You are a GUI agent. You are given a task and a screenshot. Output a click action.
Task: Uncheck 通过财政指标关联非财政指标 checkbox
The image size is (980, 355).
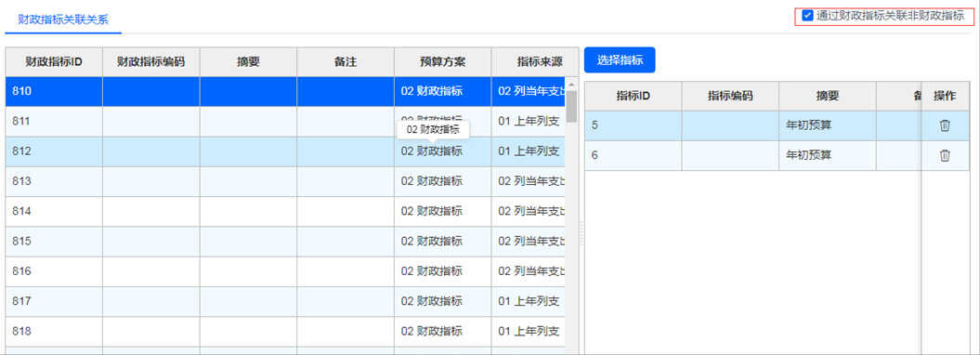[808, 16]
